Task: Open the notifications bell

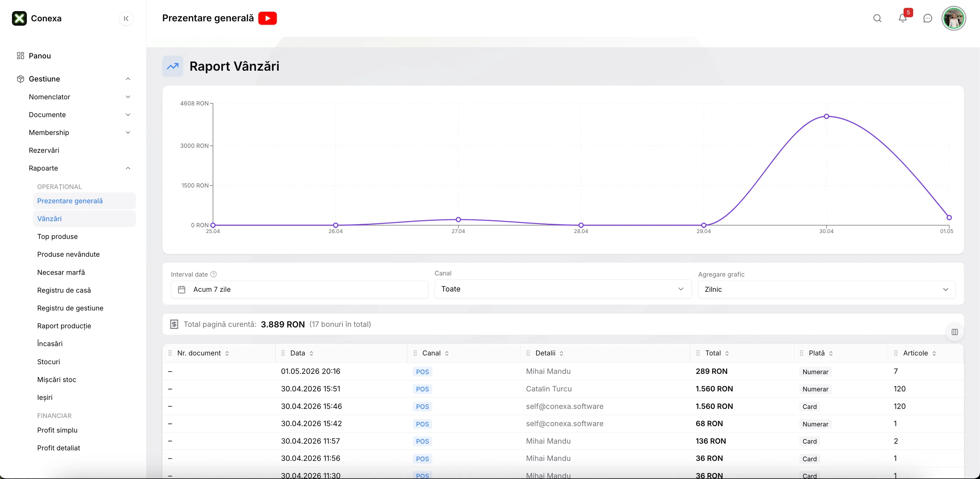Action: (x=903, y=18)
